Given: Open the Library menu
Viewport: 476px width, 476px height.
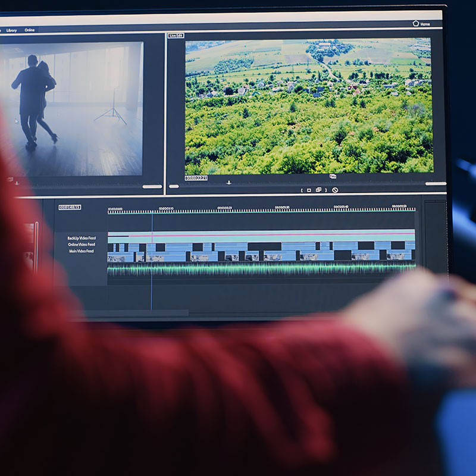Looking at the screenshot, I should (11, 30).
